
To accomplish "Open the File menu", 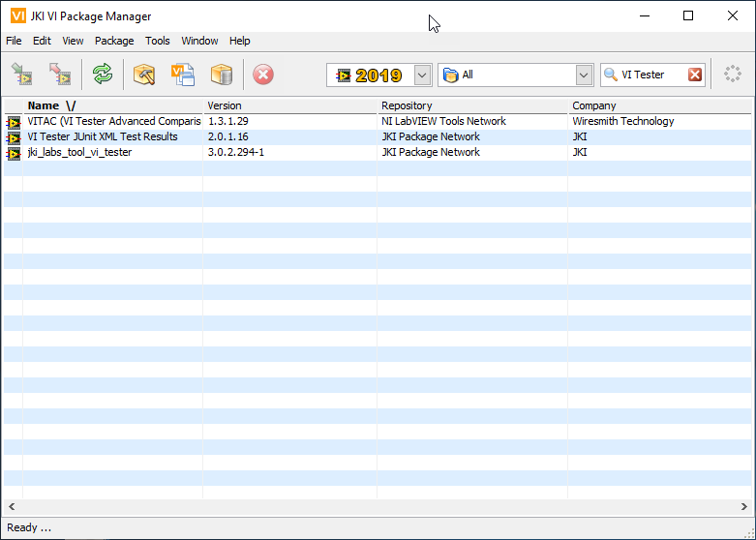I will tap(14, 41).
